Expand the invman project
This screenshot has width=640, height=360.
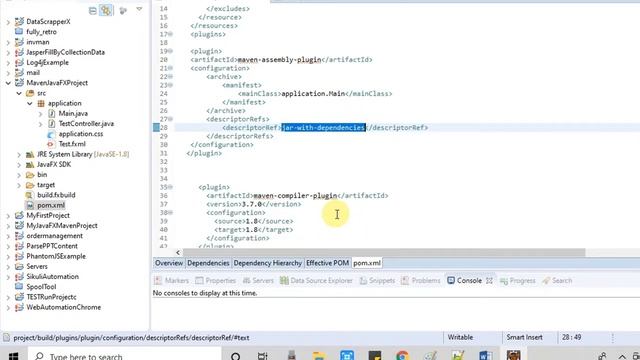(8, 42)
